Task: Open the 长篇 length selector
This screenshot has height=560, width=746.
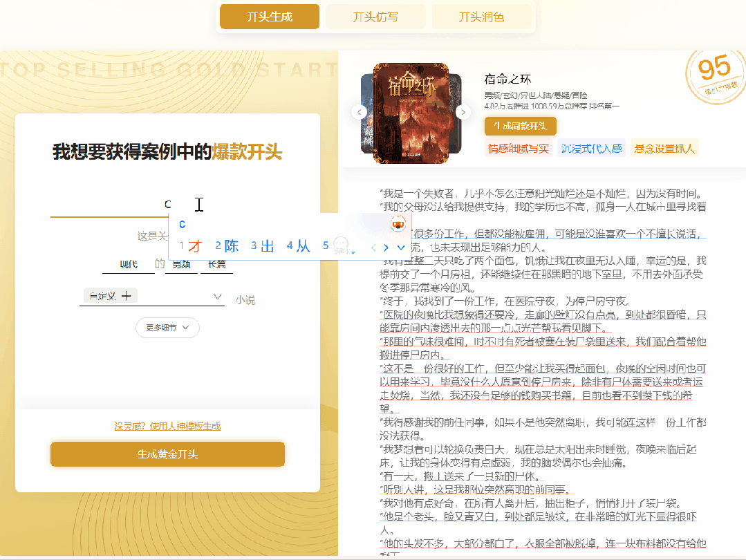Action: click(217, 264)
